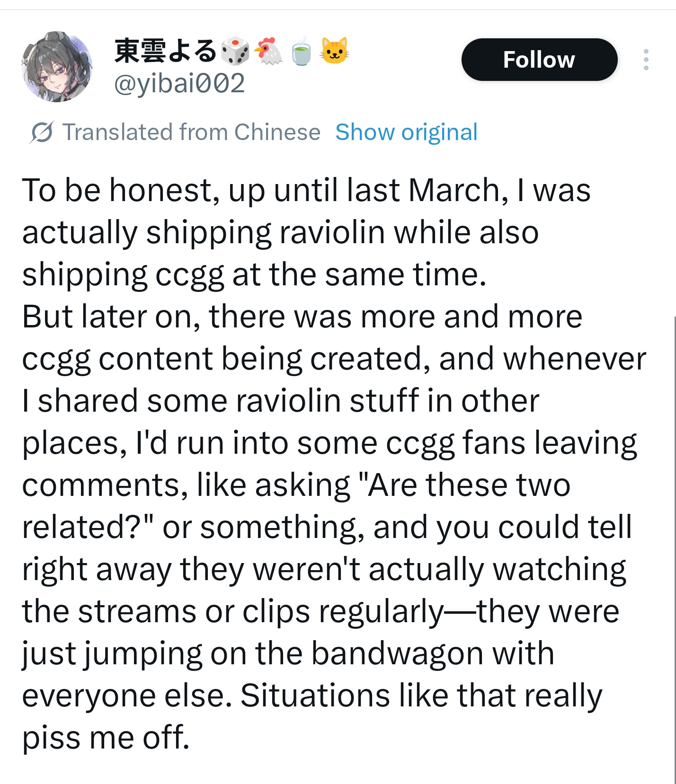Image resolution: width=676 pixels, height=784 pixels.
Task: Click the cat face emoji
Action: point(334,51)
